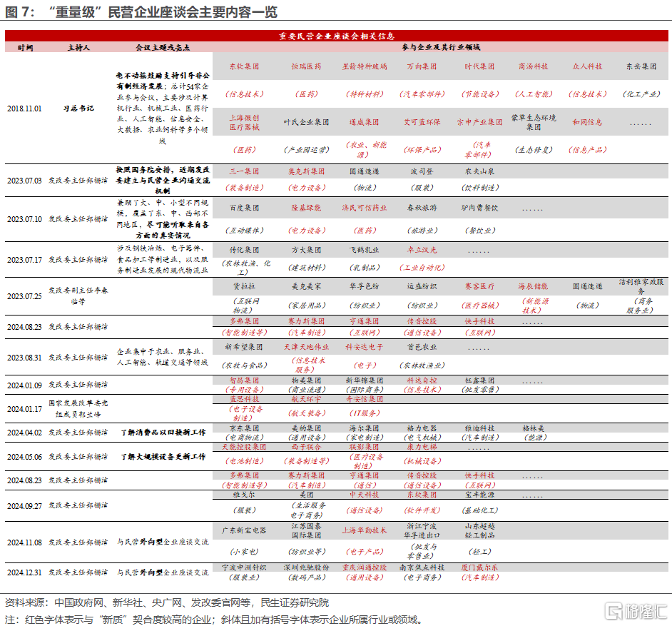The image size is (672, 626).
Task: Select the company 上海华勤技术
Action: click(x=364, y=530)
